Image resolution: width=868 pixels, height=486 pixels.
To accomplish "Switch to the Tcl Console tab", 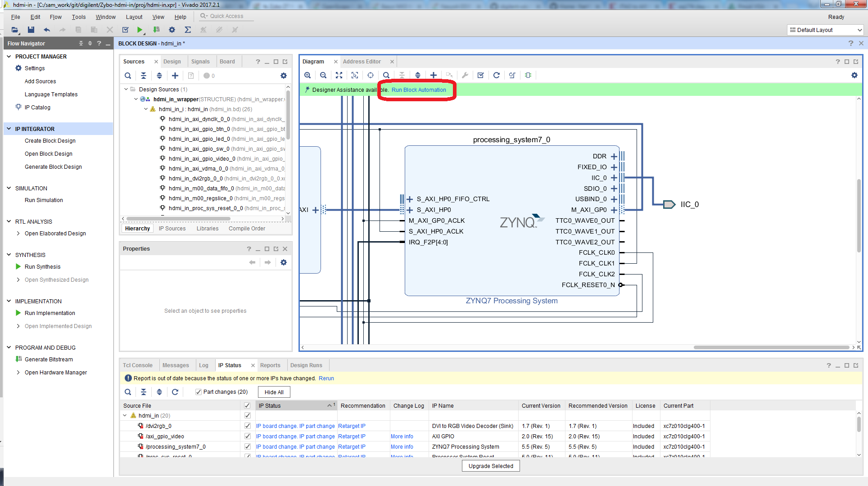I will pyautogui.click(x=138, y=365).
